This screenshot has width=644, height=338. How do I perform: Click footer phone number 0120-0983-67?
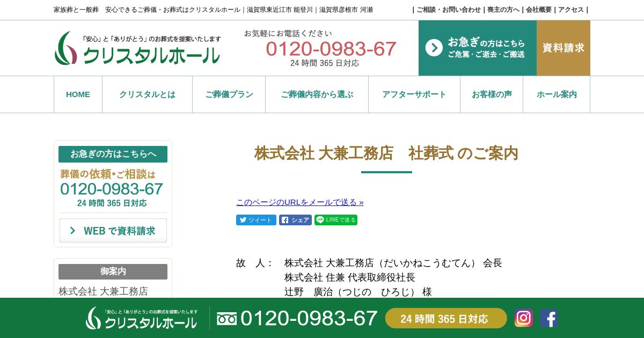click(309, 318)
